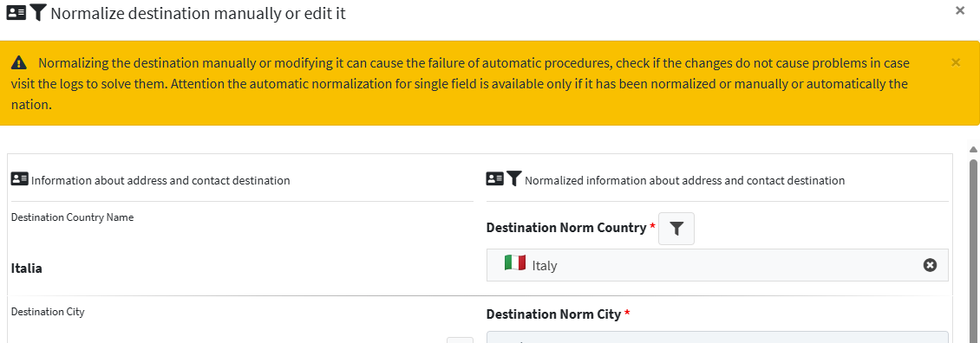The height and width of the screenshot is (343, 980).
Task: Click the 'Destination Norm City' label
Action: pyautogui.click(x=554, y=314)
